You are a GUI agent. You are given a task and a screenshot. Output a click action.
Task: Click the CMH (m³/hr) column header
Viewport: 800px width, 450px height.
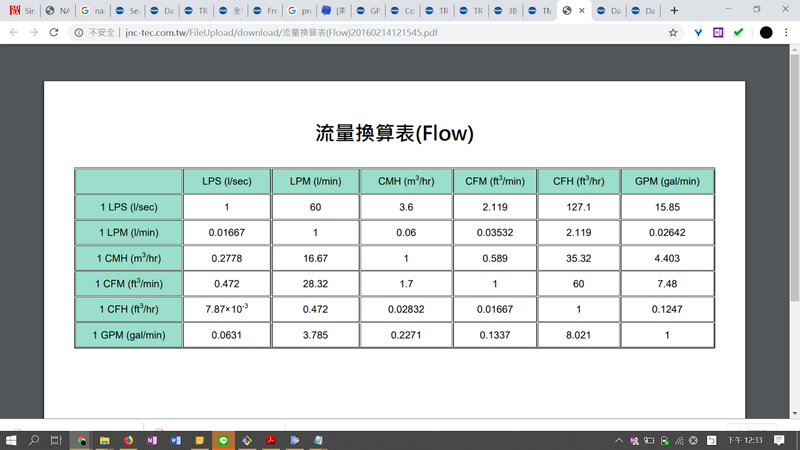point(406,181)
